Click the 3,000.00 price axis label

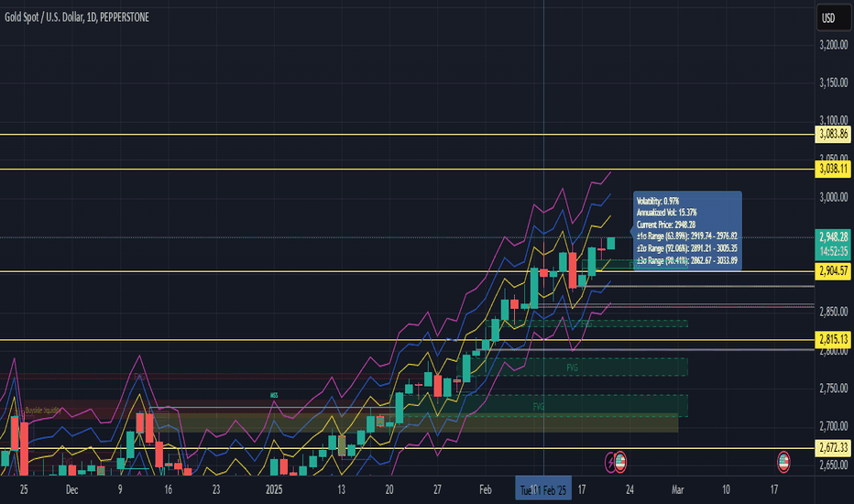[x=833, y=197]
